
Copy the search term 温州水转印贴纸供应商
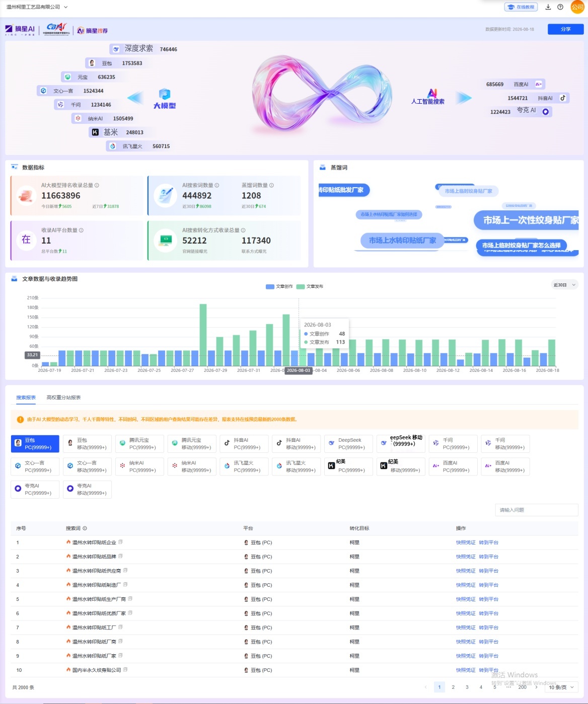125,570
